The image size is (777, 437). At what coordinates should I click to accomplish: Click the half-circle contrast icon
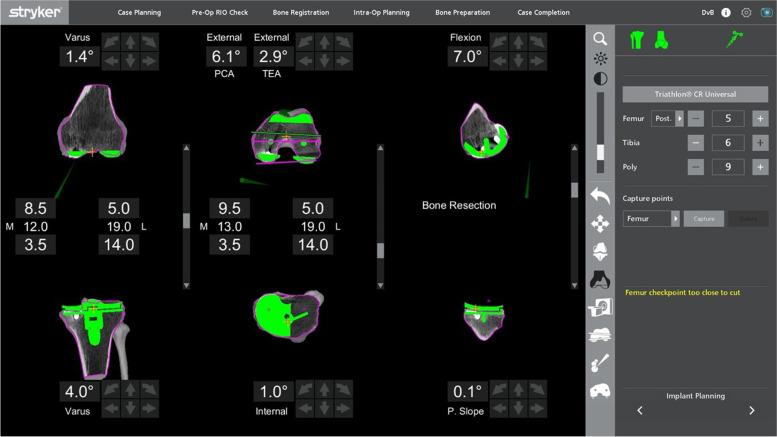600,79
